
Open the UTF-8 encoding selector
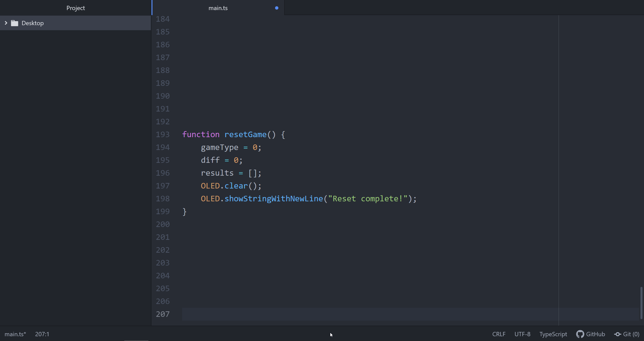click(522, 334)
